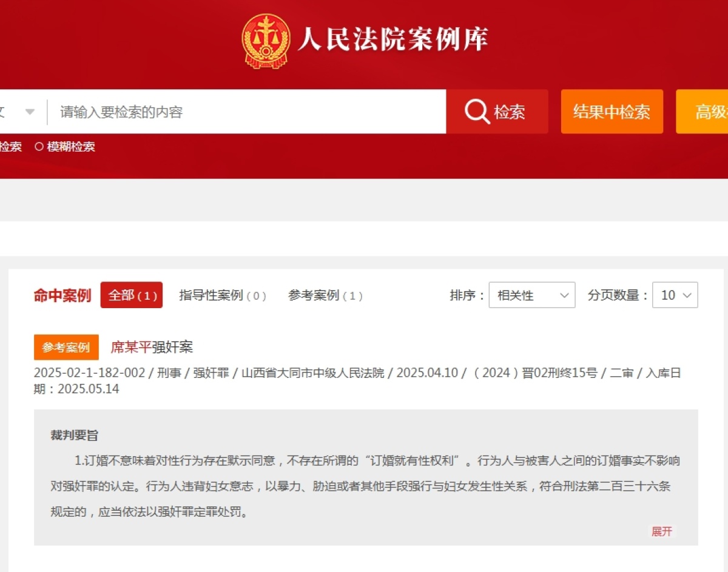Open the 席某平强奸案 case link
The width and height of the screenshot is (728, 572).
tap(152, 347)
